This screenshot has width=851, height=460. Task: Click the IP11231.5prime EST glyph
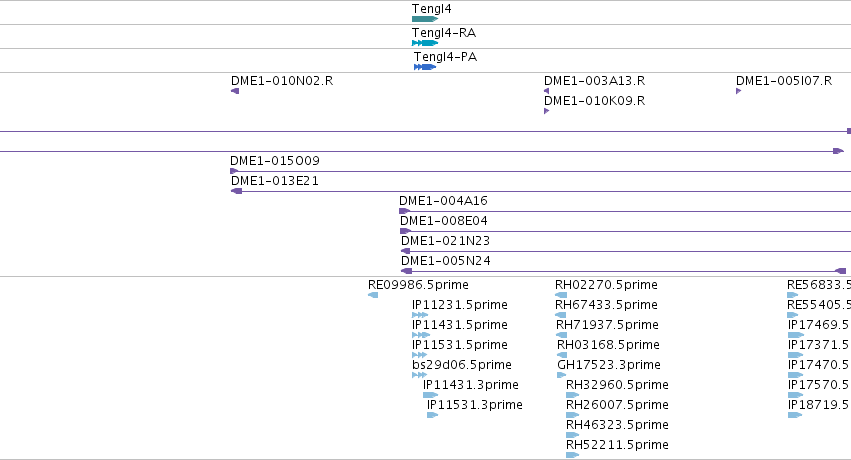[x=420, y=315]
